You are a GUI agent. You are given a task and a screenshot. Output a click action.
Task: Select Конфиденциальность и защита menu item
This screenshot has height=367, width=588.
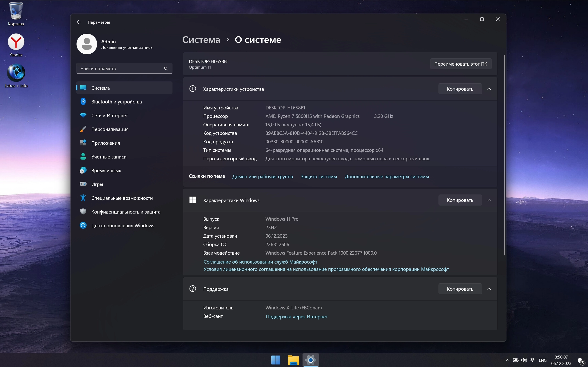click(x=126, y=212)
